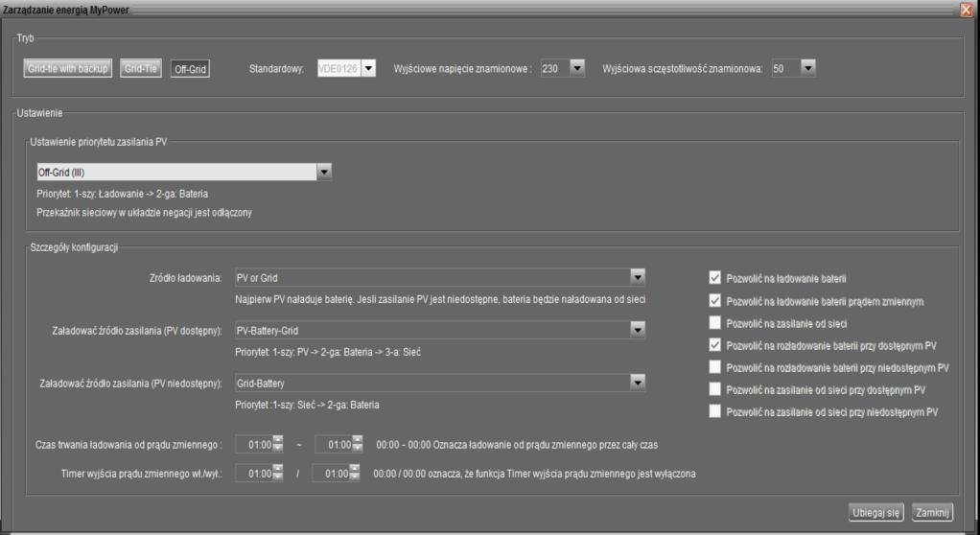Image resolution: width=980 pixels, height=535 pixels.
Task: Decrease AC charging start time spinner
Action: pyautogui.click(x=278, y=448)
